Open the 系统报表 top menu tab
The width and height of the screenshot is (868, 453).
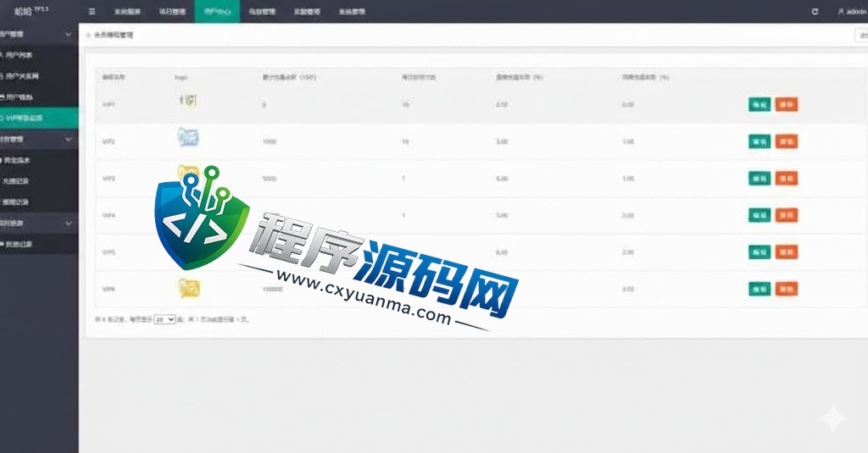click(x=127, y=11)
